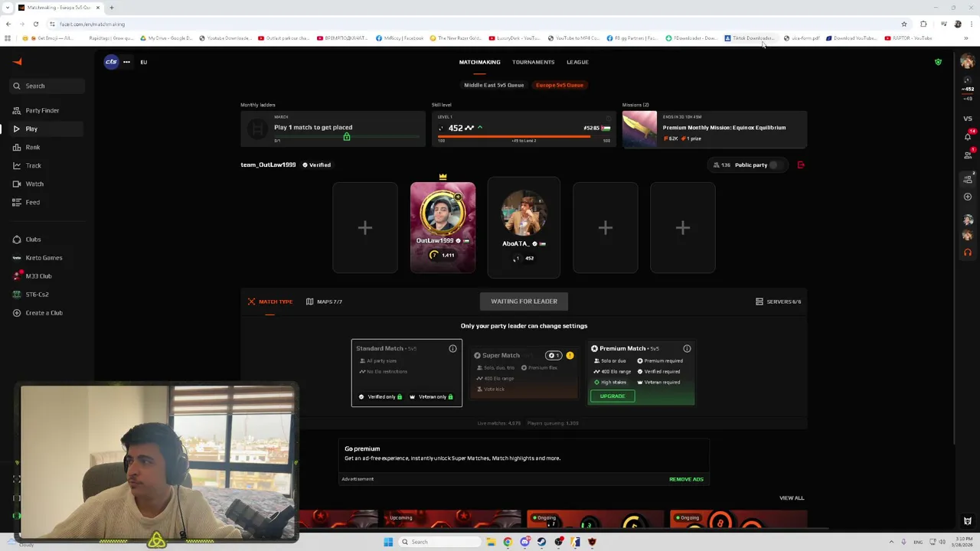
Task: Open the ST6-Cs2 club
Action: (31, 295)
